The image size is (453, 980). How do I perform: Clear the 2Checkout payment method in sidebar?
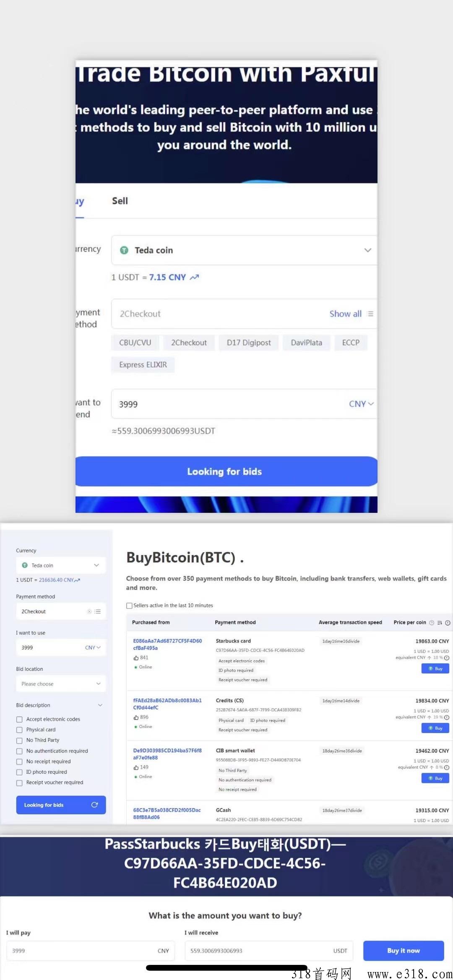coord(89,611)
